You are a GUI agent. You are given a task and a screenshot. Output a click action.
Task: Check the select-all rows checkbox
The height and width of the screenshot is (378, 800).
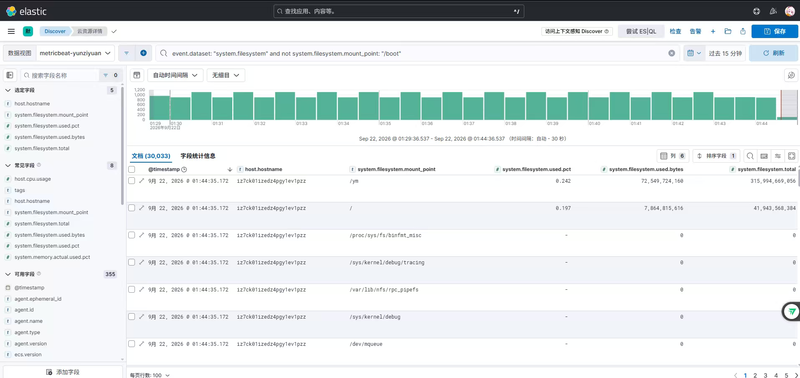132,169
